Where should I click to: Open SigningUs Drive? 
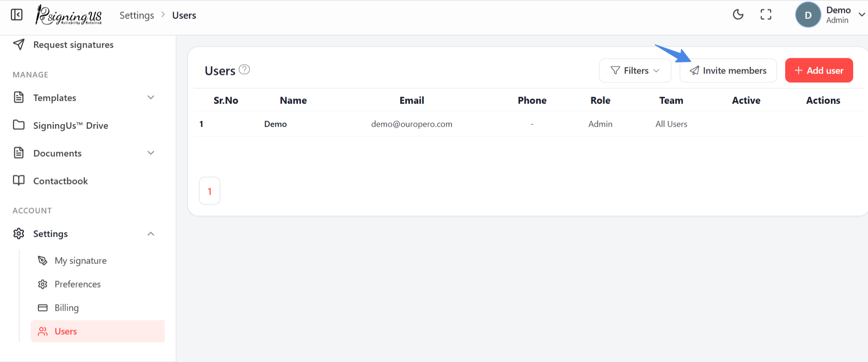[x=71, y=125]
